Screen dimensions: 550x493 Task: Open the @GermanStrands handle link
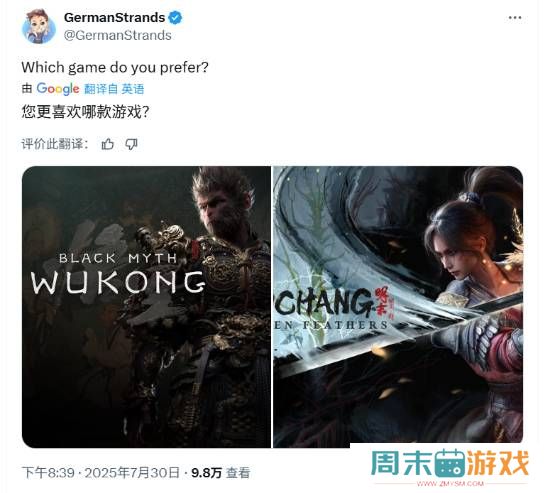point(118,35)
